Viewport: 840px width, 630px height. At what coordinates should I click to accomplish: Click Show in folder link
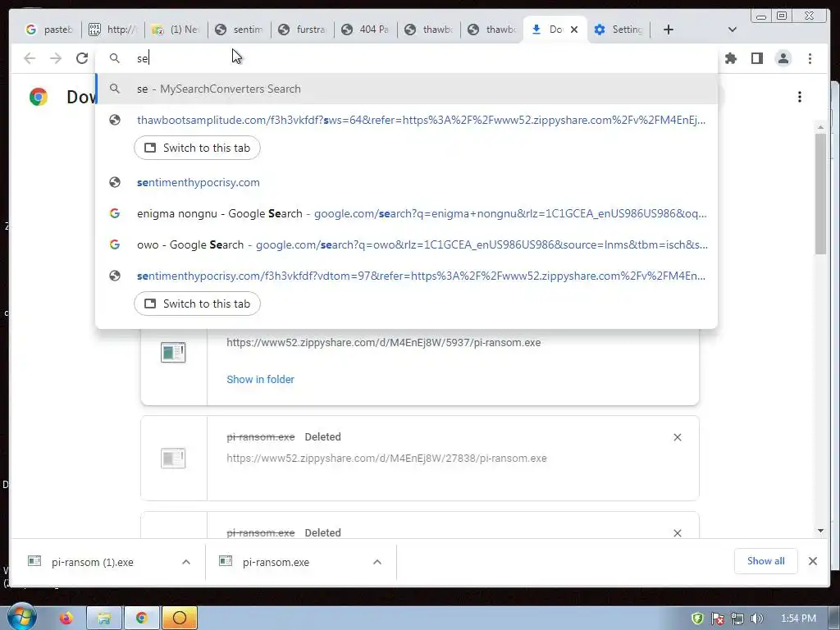click(x=260, y=379)
